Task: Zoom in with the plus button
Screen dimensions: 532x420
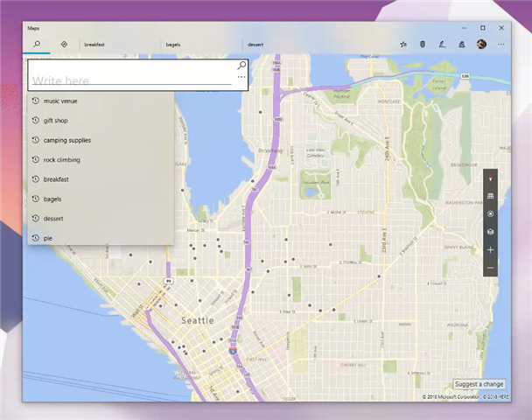Action: pos(490,250)
